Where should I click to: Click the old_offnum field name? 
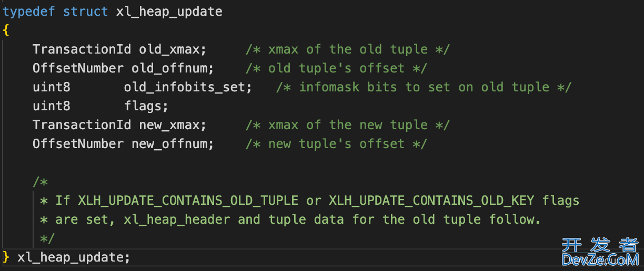[x=169, y=68]
